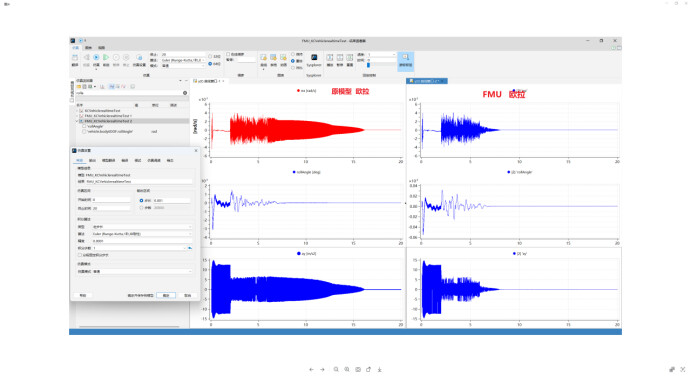Select the step-size radio option with value 0.001
The height and width of the screenshot is (376, 692).
(x=141, y=200)
